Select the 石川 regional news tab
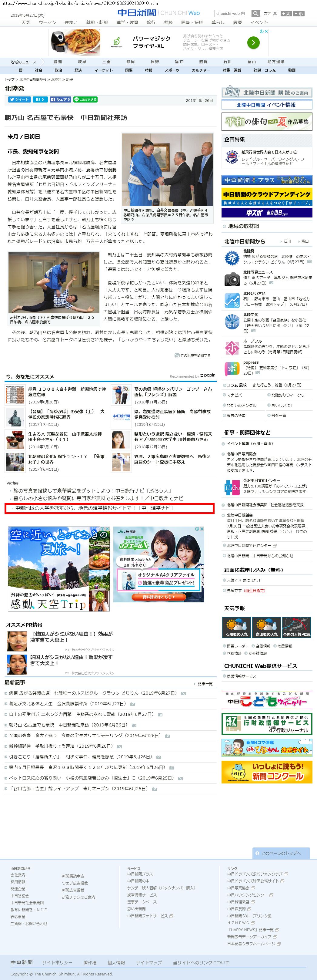 tap(227, 62)
